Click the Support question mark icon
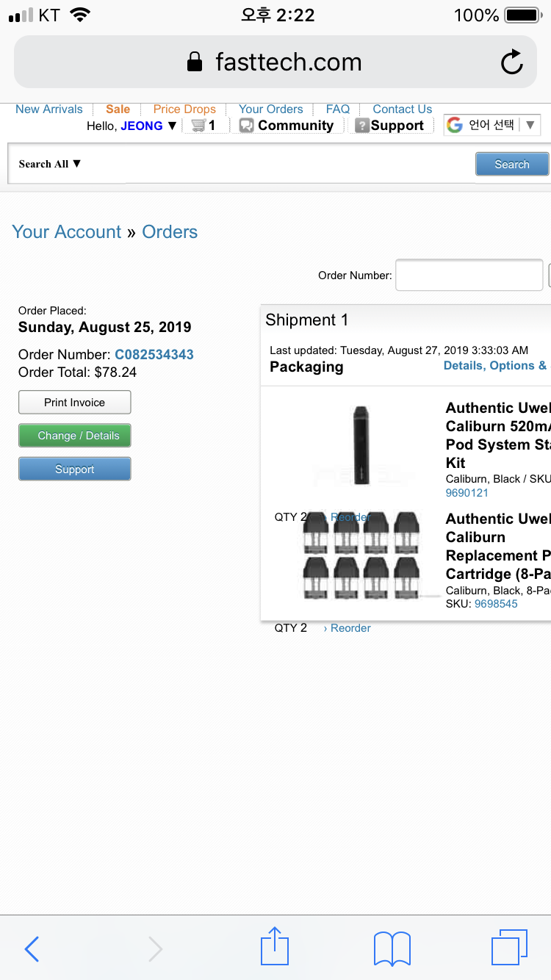 [361, 126]
